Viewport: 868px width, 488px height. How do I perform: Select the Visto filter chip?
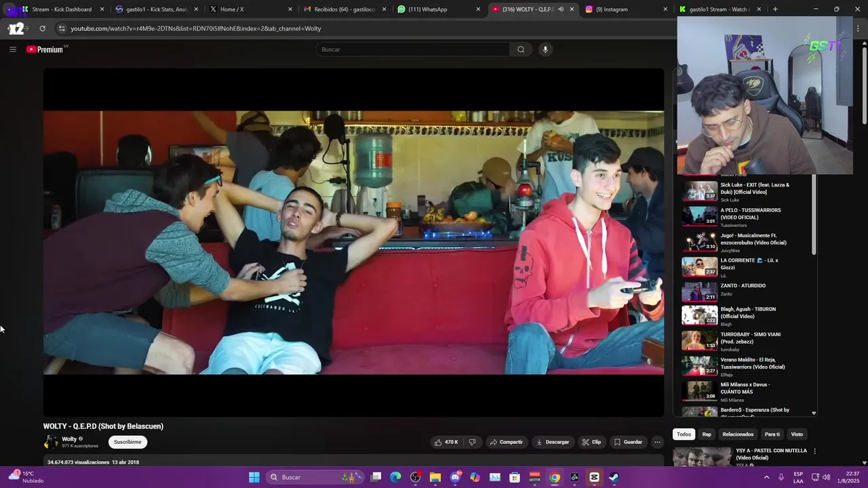[797, 434]
